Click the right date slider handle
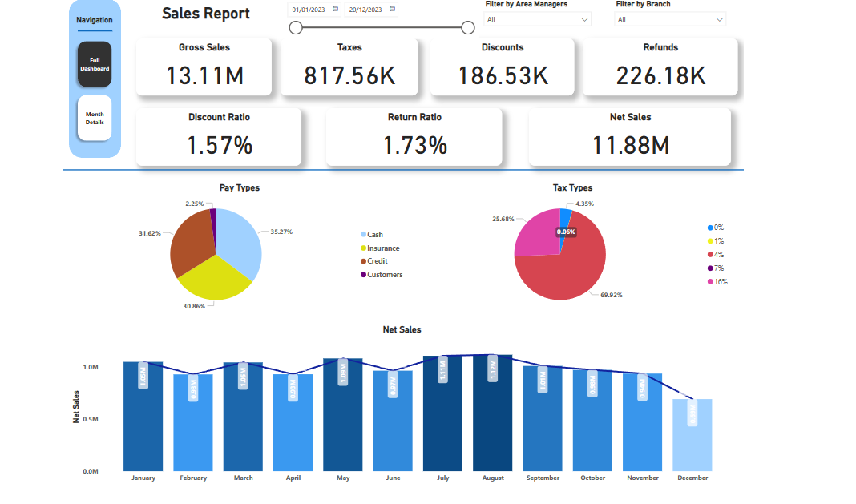 [x=468, y=28]
